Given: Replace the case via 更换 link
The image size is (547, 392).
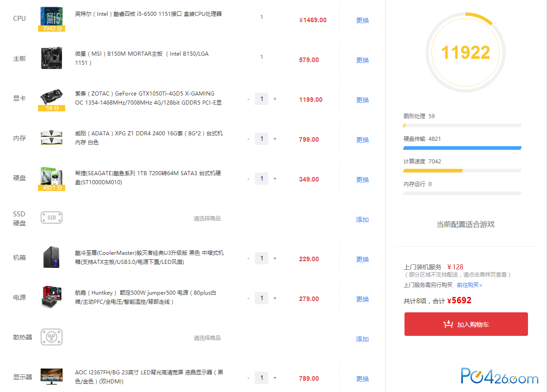Looking at the screenshot, I should pos(362,259).
